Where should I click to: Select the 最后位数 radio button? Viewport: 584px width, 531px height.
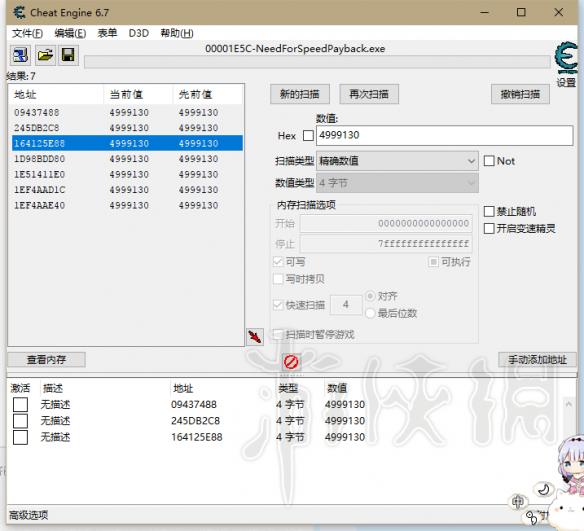coord(370,313)
